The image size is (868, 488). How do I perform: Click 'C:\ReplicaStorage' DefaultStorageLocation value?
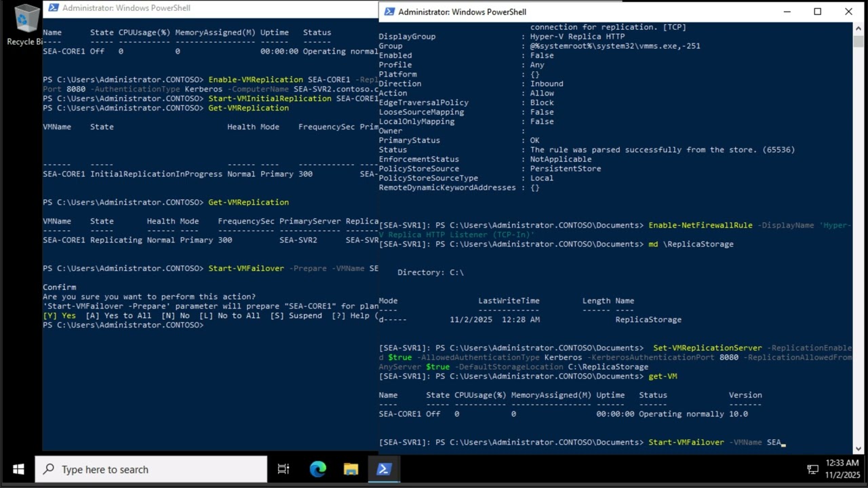(x=608, y=367)
